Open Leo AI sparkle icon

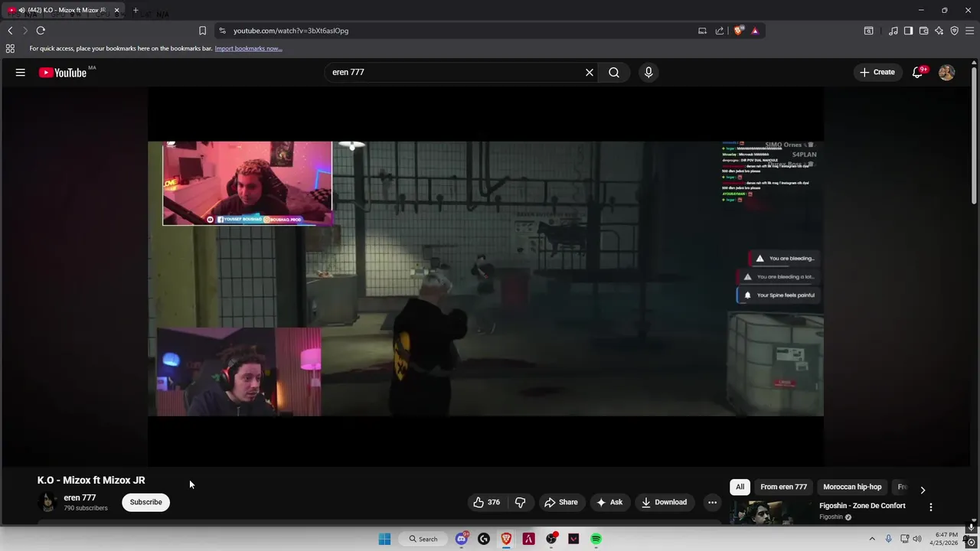coord(939,31)
